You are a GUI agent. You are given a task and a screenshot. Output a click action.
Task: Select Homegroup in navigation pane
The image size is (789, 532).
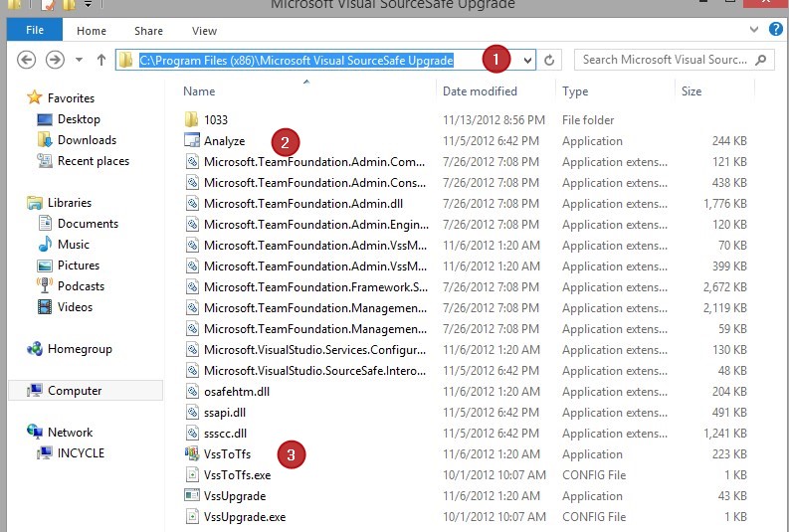coord(80,349)
